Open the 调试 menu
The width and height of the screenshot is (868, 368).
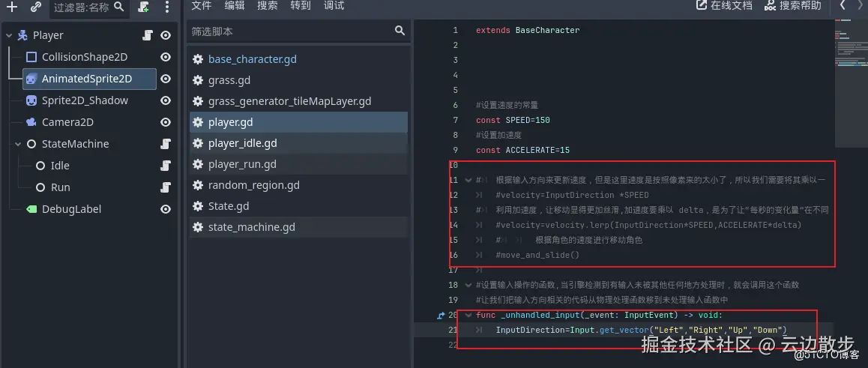[334, 6]
